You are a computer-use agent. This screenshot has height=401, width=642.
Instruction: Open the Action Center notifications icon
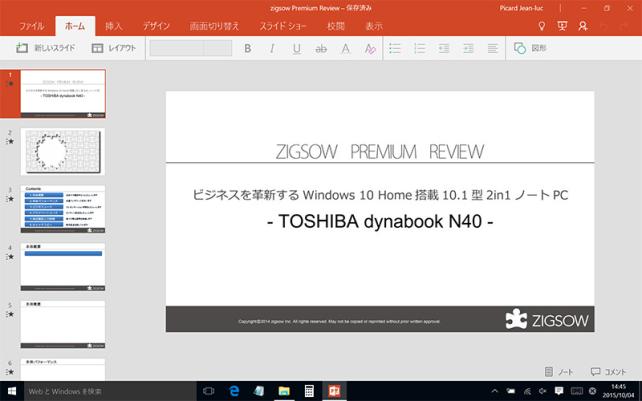[559, 391]
